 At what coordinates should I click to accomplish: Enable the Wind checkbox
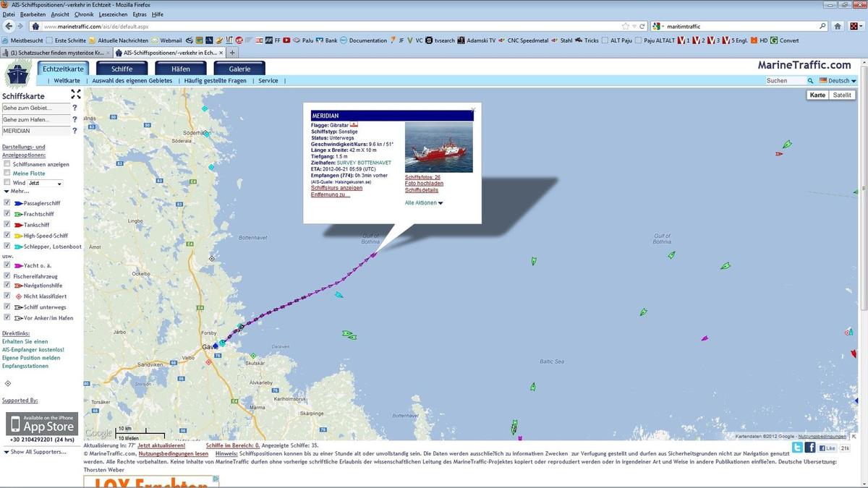click(x=7, y=183)
